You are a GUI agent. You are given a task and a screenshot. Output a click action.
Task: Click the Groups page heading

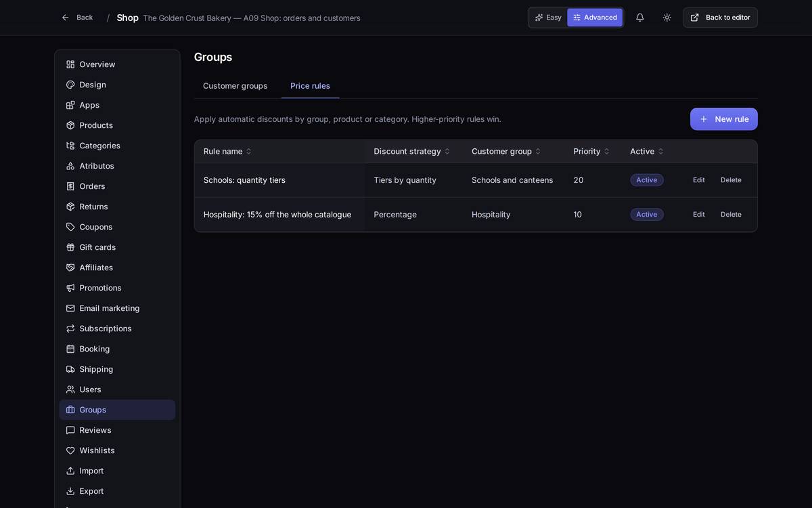click(213, 57)
